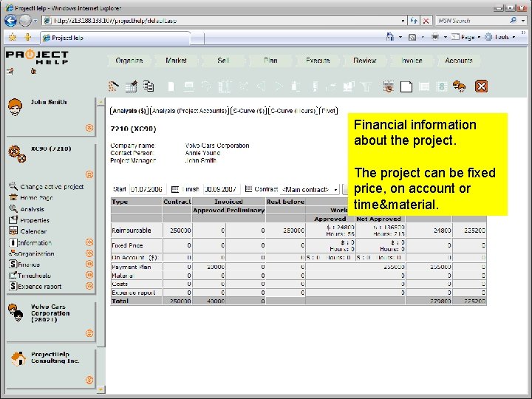Click the Volvo Cars Corporation customer icon

[x=16, y=313]
